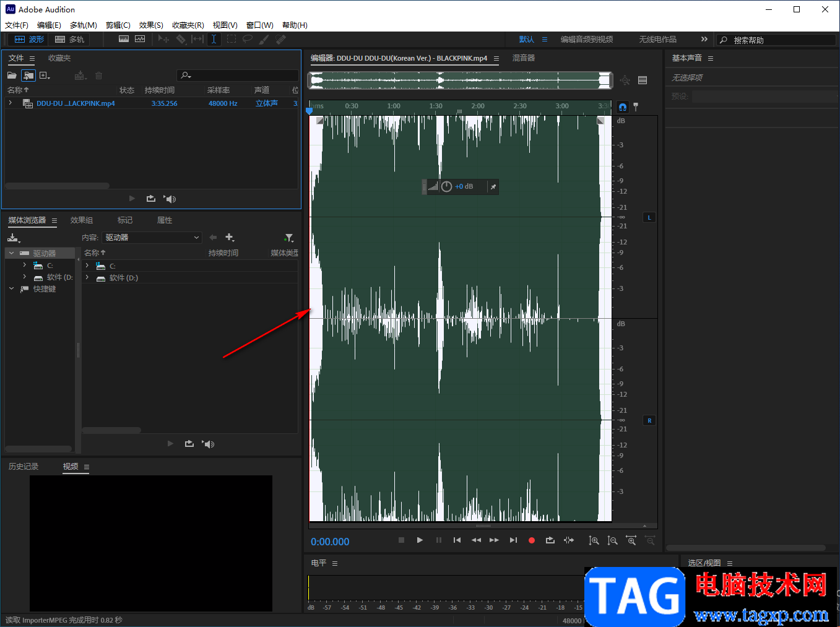Switch to 混音器 Mixer tab
Screen dimensions: 840x627
tap(524, 58)
